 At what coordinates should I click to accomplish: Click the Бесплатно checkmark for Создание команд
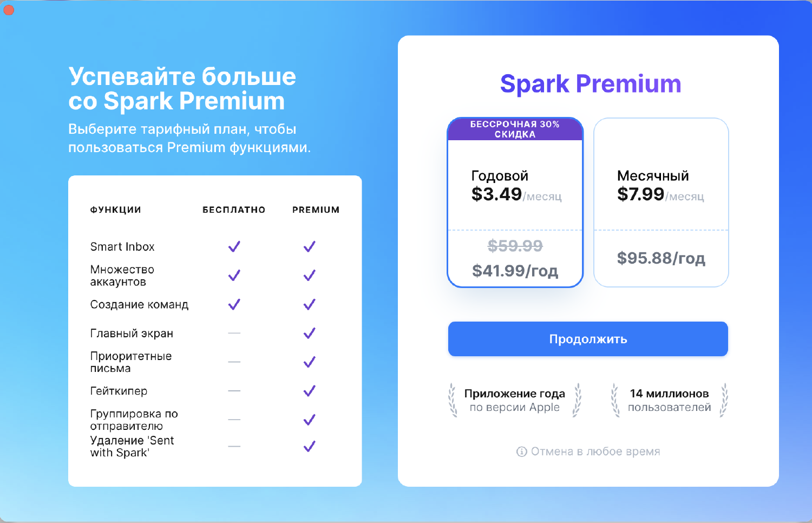point(234,305)
